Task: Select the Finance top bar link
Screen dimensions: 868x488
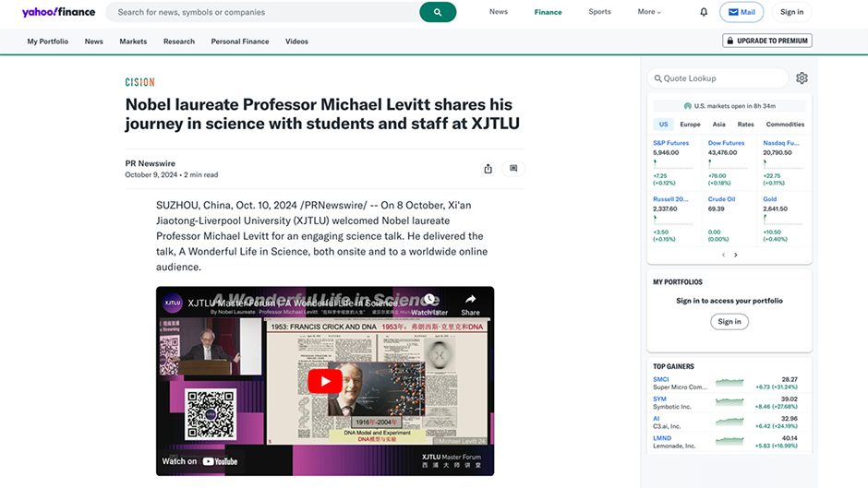Action: click(548, 12)
